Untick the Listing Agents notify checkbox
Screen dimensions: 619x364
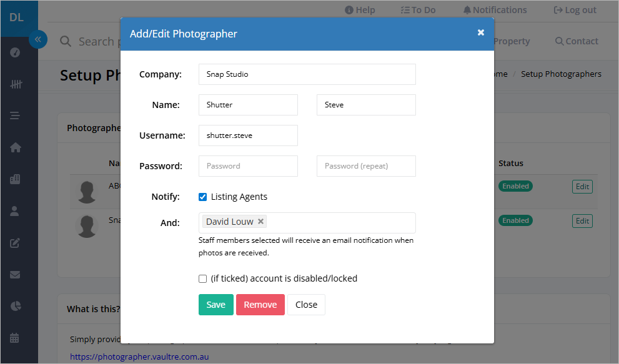[202, 196]
